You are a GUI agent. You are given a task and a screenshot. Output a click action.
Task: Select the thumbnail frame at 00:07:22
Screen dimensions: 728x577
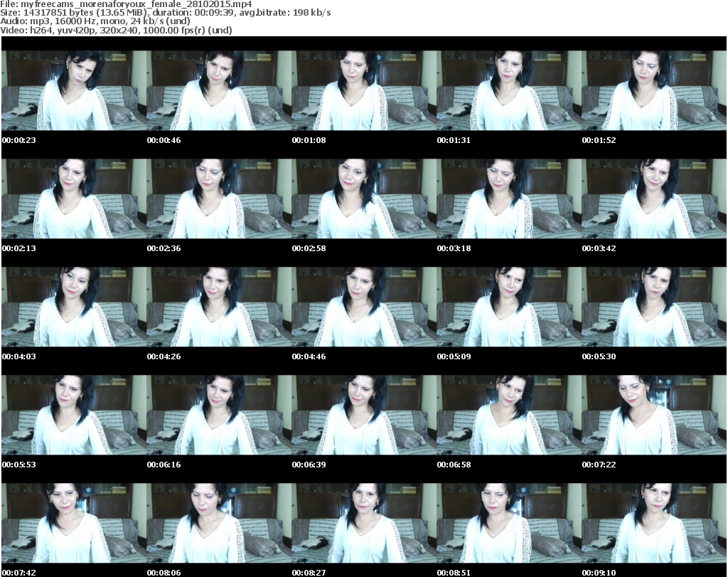[654, 415]
